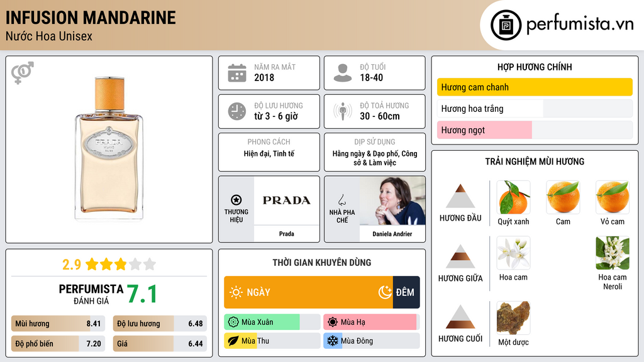Click the sun icon in the Ngày bar
This screenshot has width=644, height=362.
click(x=236, y=292)
